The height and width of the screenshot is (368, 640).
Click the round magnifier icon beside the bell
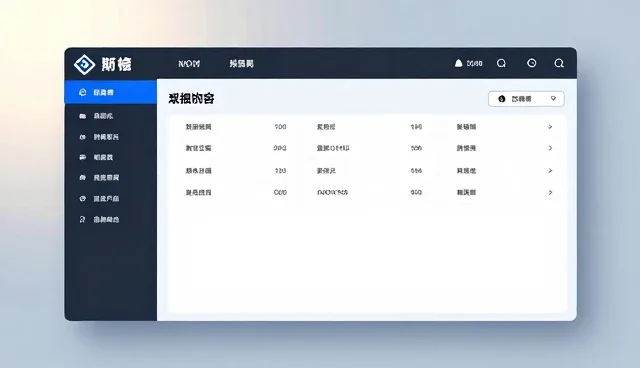click(x=501, y=63)
